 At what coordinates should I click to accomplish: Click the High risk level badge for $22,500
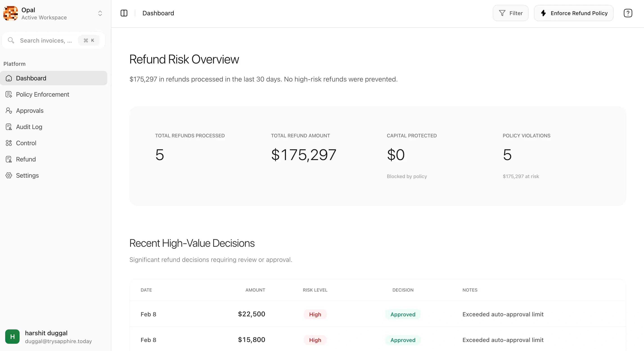(315, 314)
